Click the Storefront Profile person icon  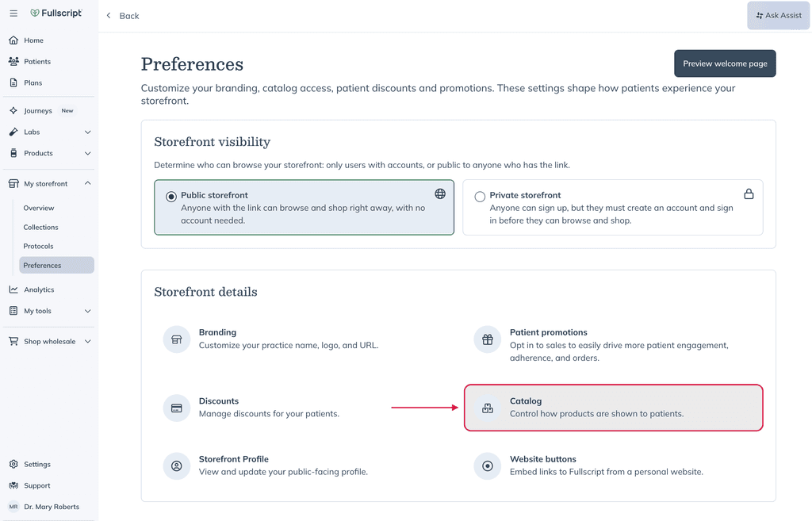[x=177, y=466]
